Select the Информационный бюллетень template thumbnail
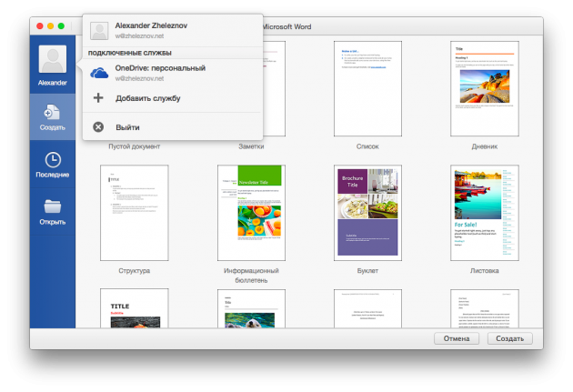 point(251,213)
